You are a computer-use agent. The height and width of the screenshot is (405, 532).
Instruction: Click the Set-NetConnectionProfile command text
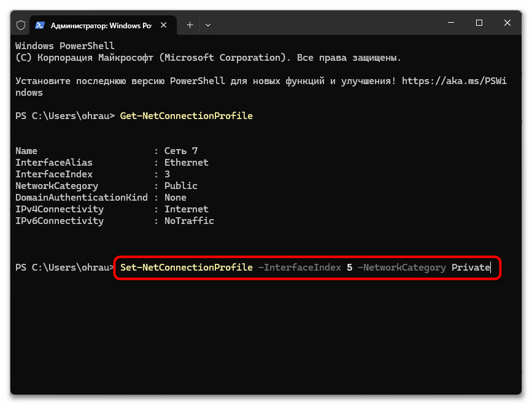point(187,268)
